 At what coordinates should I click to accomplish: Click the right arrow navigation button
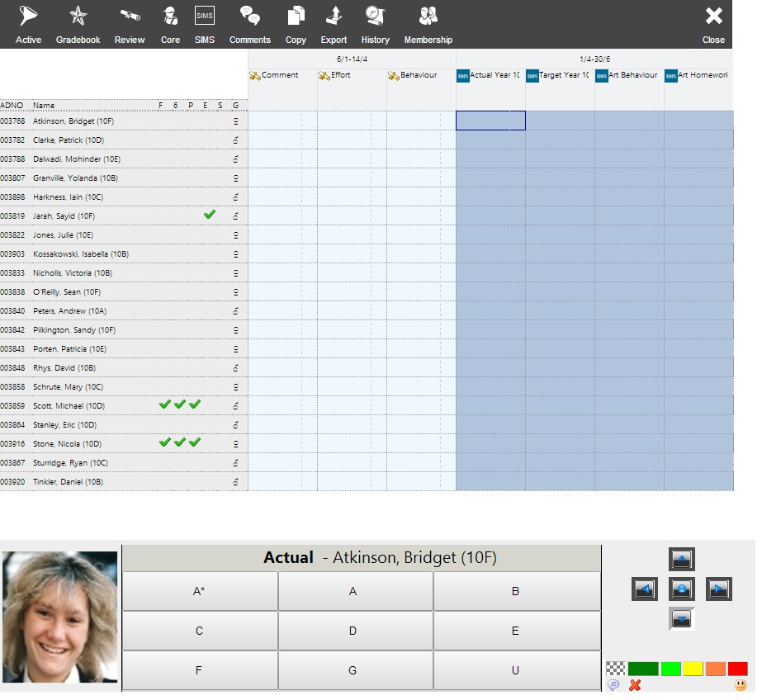pos(718,589)
